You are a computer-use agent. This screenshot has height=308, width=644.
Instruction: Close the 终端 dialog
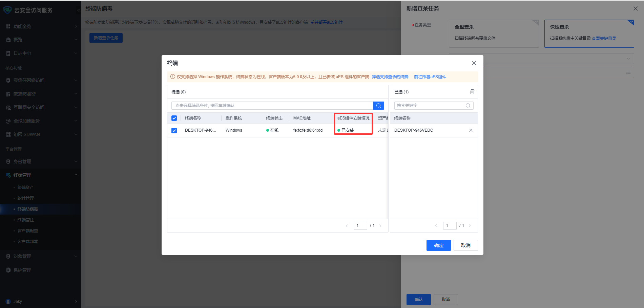coord(474,63)
